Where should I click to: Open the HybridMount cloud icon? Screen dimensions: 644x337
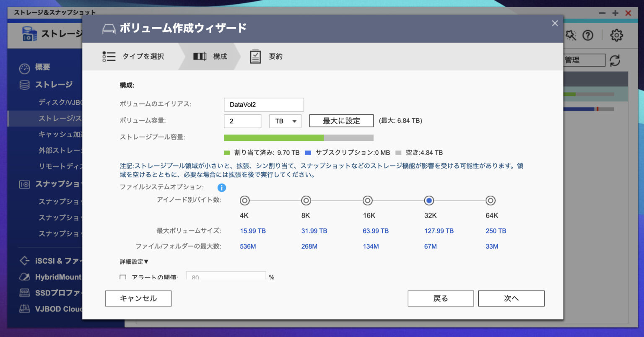pyautogui.click(x=25, y=277)
